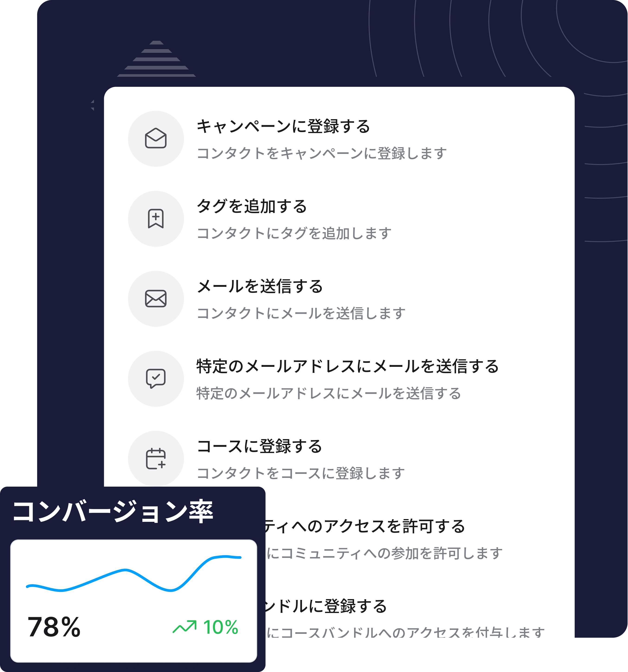Choose the コースに登録する action title
Screen dimensions: 628x672
tap(260, 446)
